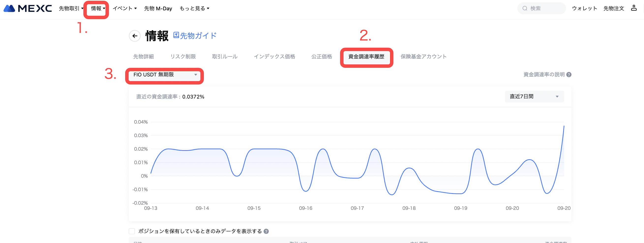Click the help icon beside 資金調達率の説明
The height and width of the screenshot is (243, 644).
click(569, 75)
